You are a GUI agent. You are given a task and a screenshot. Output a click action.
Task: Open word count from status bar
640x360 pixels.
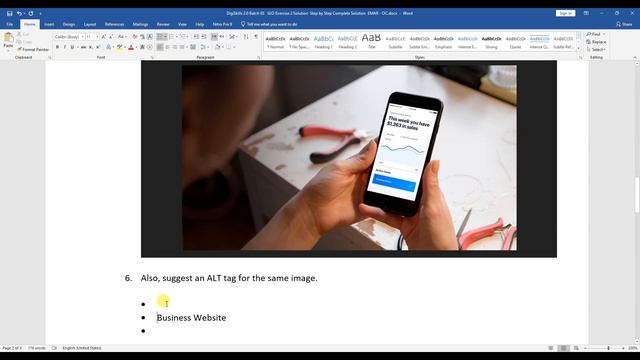[37, 348]
